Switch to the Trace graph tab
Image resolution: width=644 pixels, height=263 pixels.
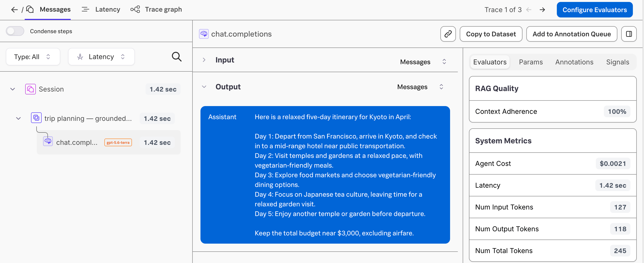[156, 9]
